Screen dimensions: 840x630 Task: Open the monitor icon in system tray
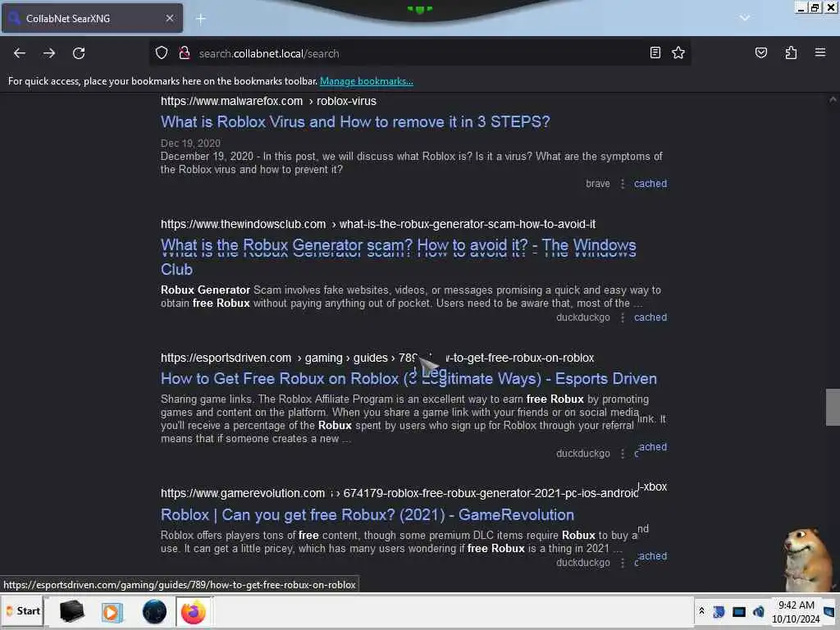click(739, 611)
